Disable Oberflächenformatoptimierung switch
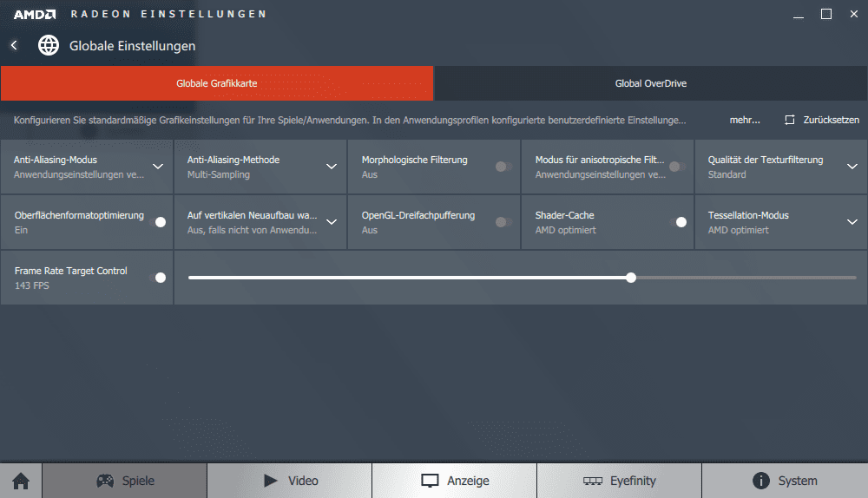The image size is (868, 498). (x=157, y=222)
